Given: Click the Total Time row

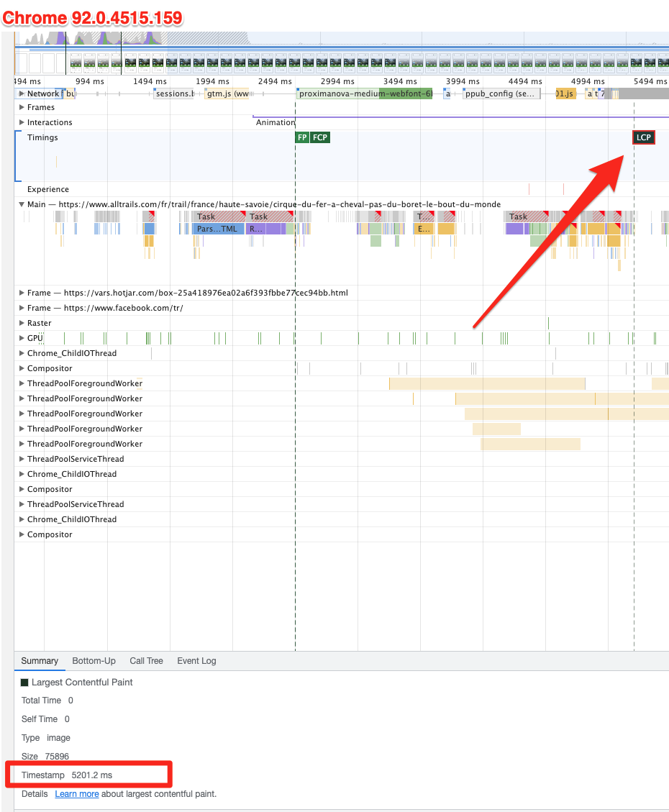Looking at the screenshot, I should [x=47, y=701].
